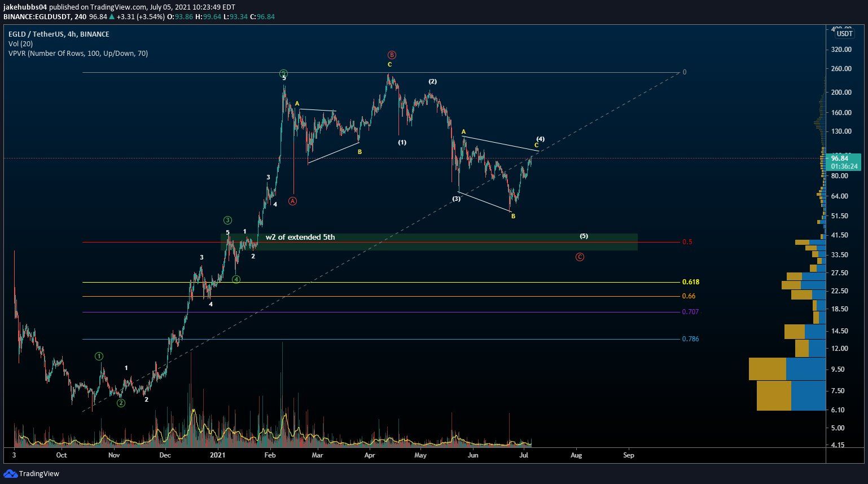Click the (1) wave label in parentheses
Screen dimensions: 868x484
[x=402, y=143]
